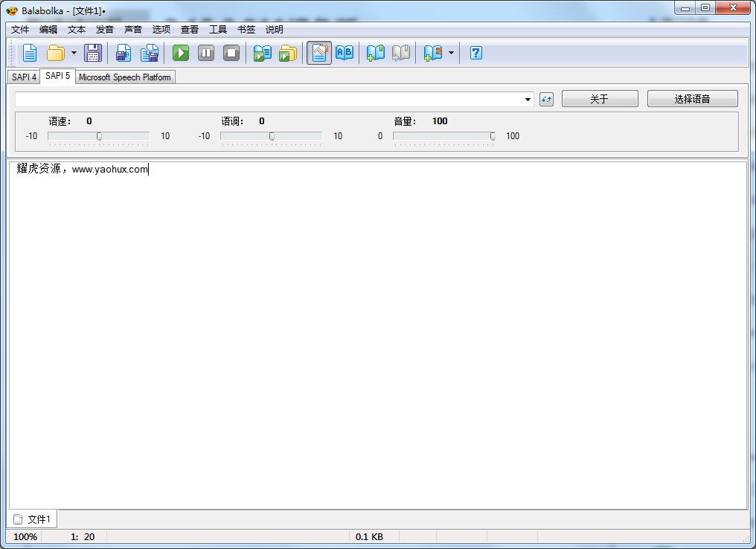Click the Save floppy disk icon

pyautogui.click(x=92, y=53)
